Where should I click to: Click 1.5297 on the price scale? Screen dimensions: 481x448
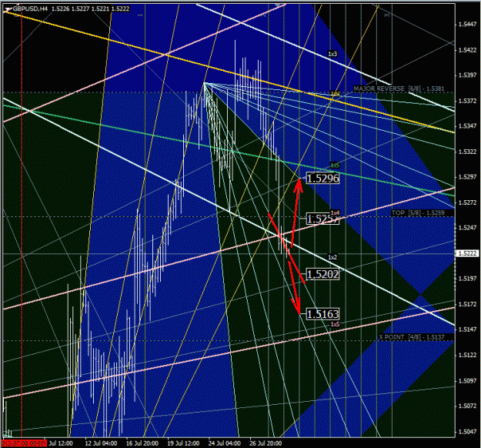(467, 177)
